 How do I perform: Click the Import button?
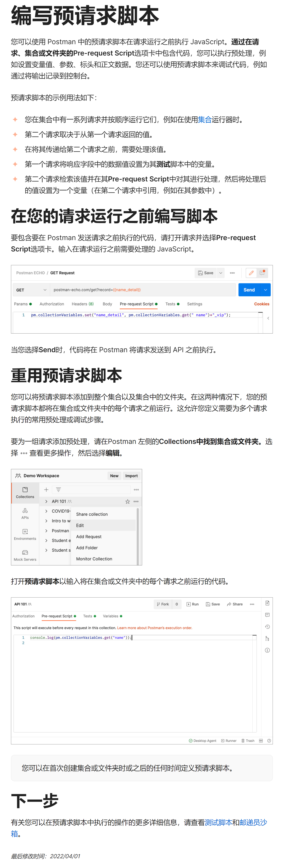tap(132, 476)
